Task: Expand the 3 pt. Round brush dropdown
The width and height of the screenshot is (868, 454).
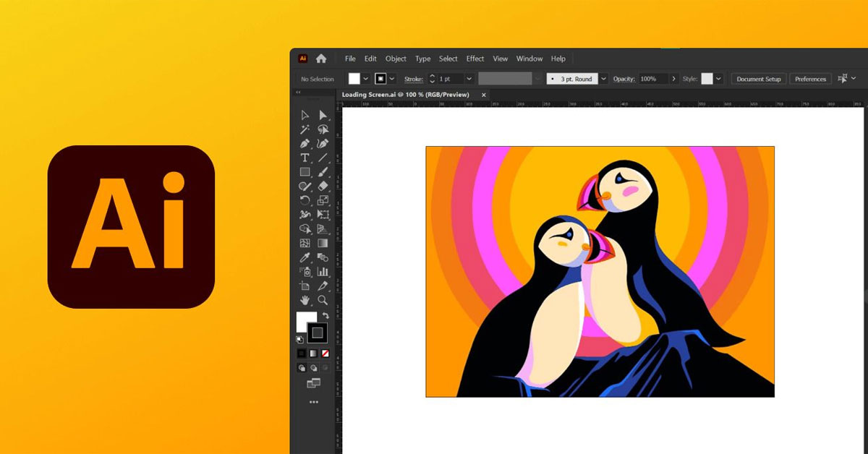Action: pyautogui.click(x=604, y=79)
